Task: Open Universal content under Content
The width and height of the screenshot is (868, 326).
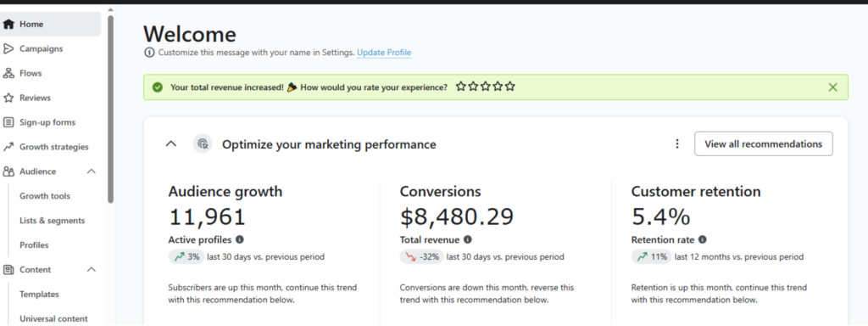Action: [53, 318]
